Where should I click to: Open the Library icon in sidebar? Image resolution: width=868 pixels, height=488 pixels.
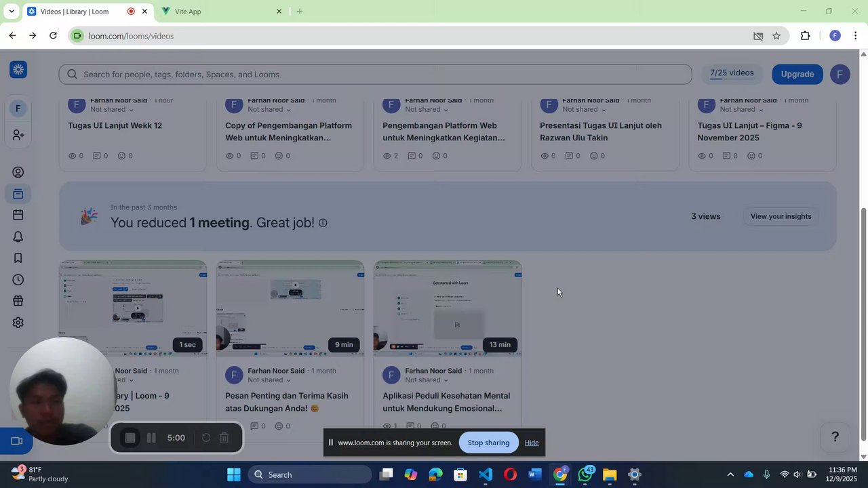point(18,195)
